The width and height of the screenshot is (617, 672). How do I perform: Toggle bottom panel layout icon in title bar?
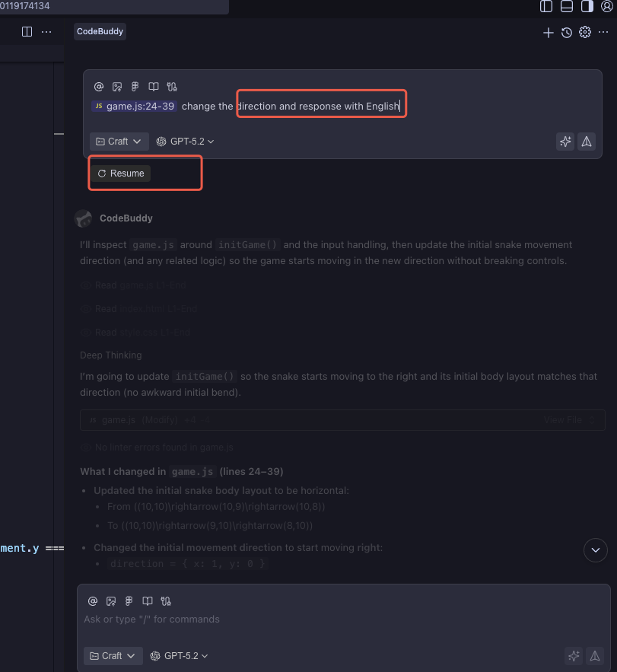pyautogui.click(x=567, y=6)
